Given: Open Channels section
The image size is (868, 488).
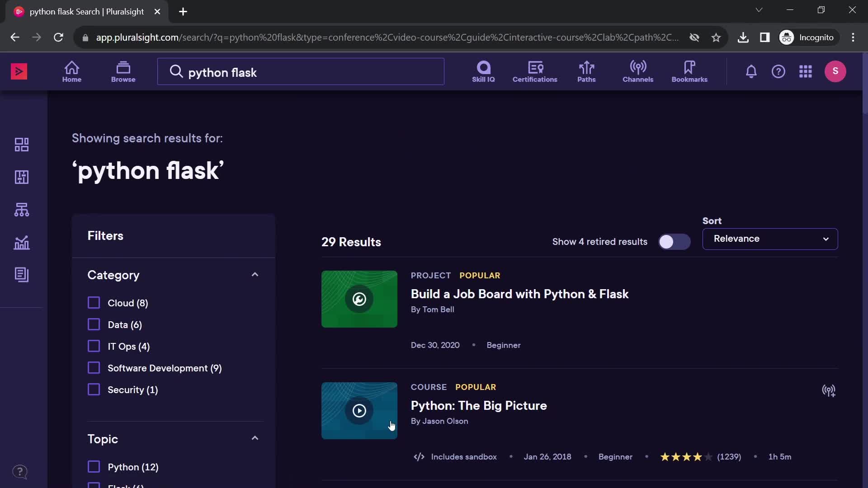Looking at the screenshot, I should (x=638, y=70).
